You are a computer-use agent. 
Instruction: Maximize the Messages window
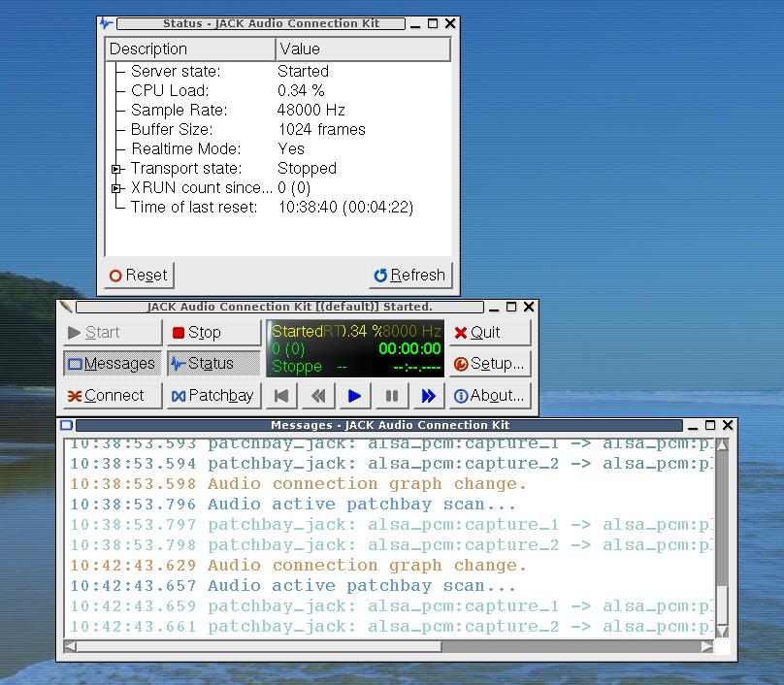710,425
